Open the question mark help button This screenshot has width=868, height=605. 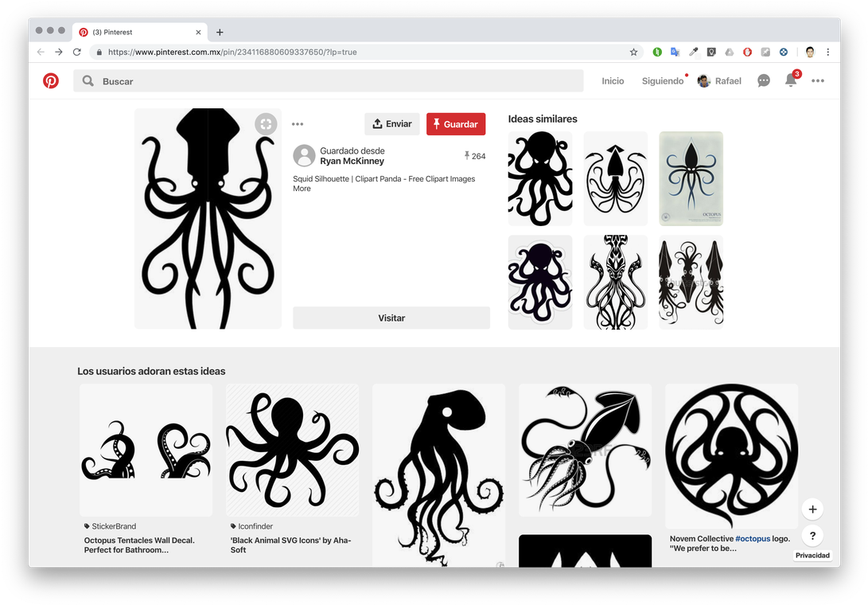(812, 536)
